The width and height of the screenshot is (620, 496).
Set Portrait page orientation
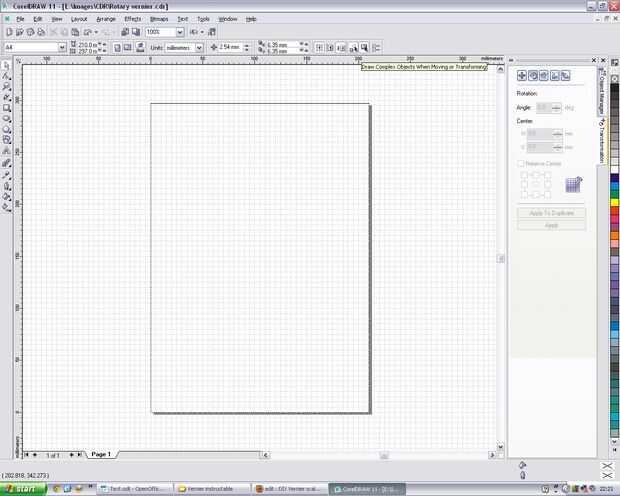pyautogui.click(x=117, y=48)
